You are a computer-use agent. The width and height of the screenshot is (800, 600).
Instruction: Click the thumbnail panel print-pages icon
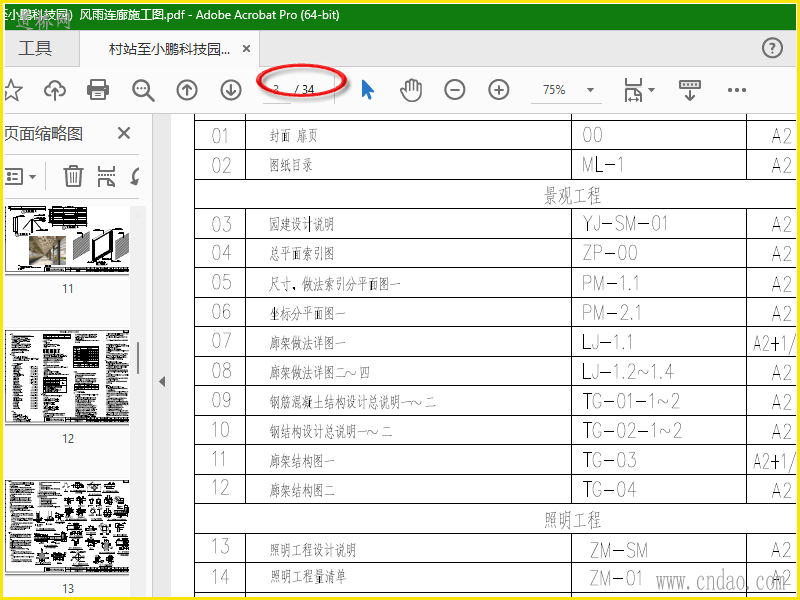pos(106,177)
